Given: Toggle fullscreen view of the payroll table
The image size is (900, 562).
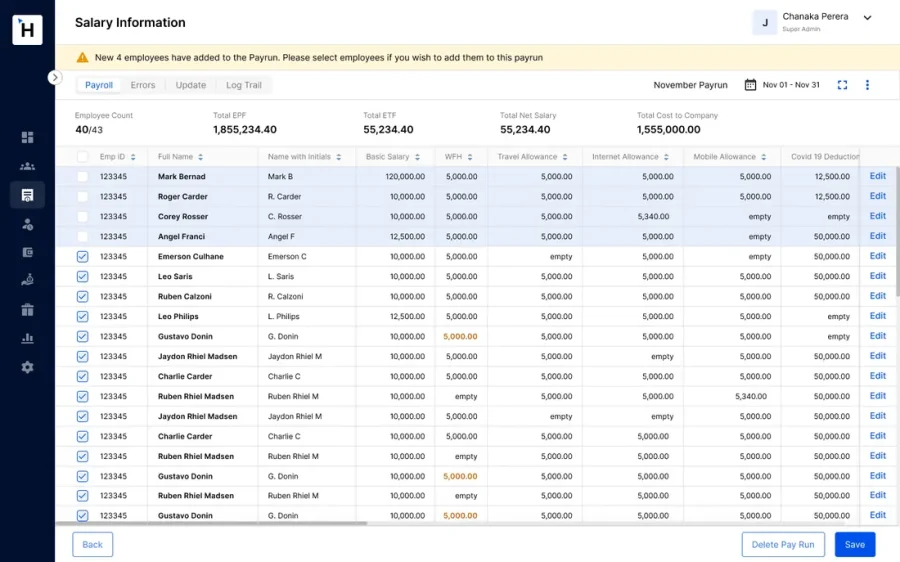Looking at the screenshot, I should (x=842, y=85).
